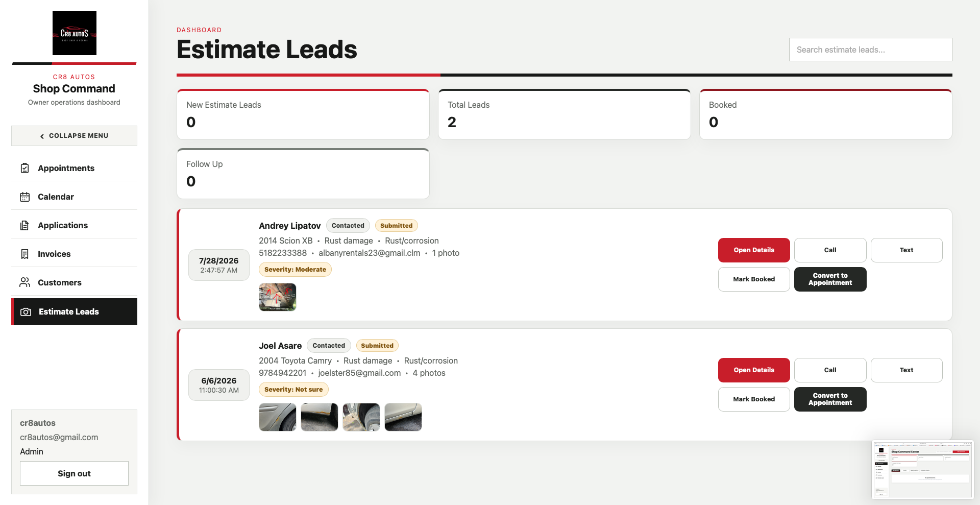Click the CR8 Autos logo image

click(x=75, y=33)
